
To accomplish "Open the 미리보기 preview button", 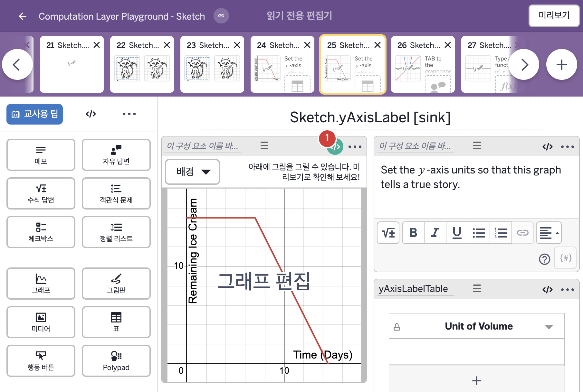I will point(554,15).
